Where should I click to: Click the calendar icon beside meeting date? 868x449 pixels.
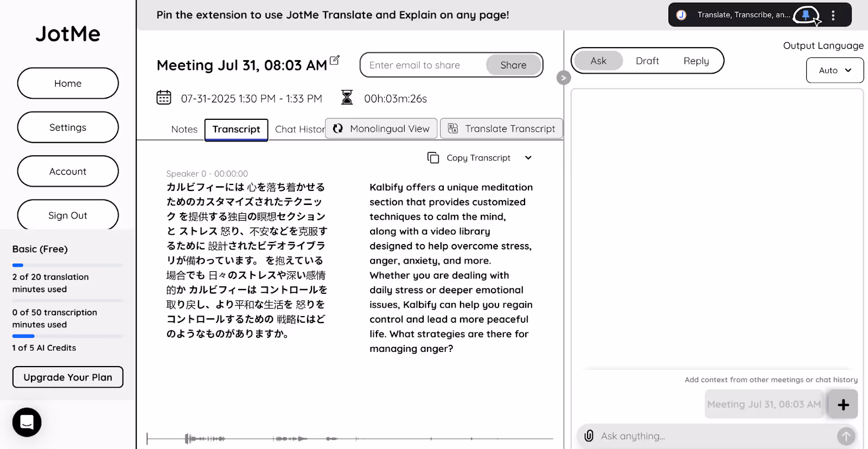click(x=164, y=98)
